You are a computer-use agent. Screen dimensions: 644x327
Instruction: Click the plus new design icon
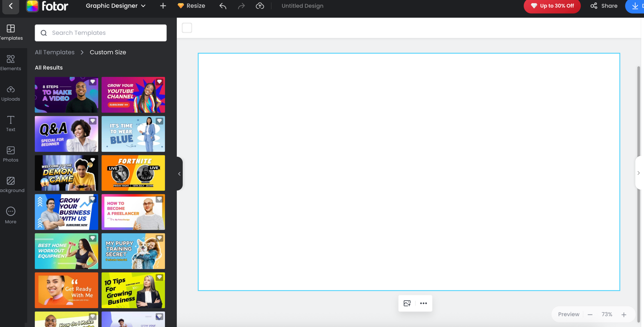tap(163, 6)
